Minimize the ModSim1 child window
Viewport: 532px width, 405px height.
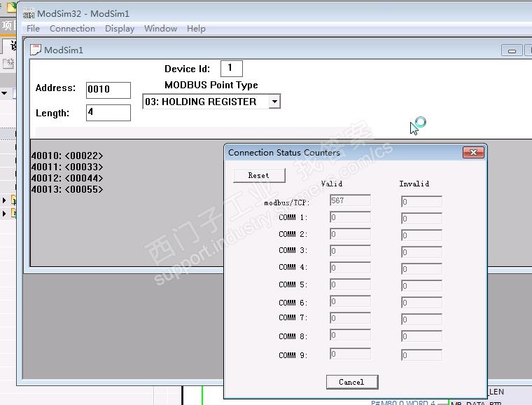[512, 50]
